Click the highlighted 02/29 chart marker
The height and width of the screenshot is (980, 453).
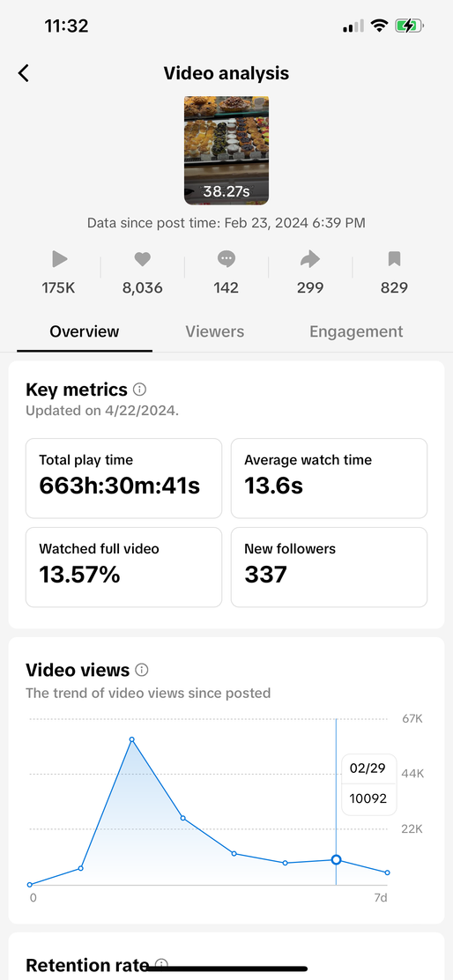point(336,860)
